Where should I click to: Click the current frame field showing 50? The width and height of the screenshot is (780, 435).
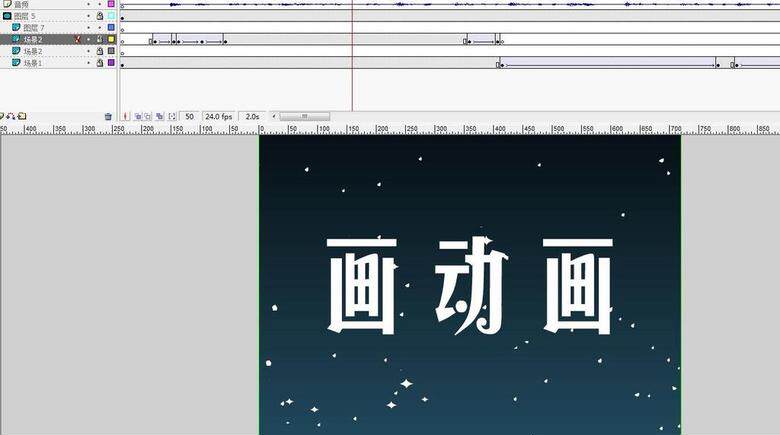coord(189,116)
